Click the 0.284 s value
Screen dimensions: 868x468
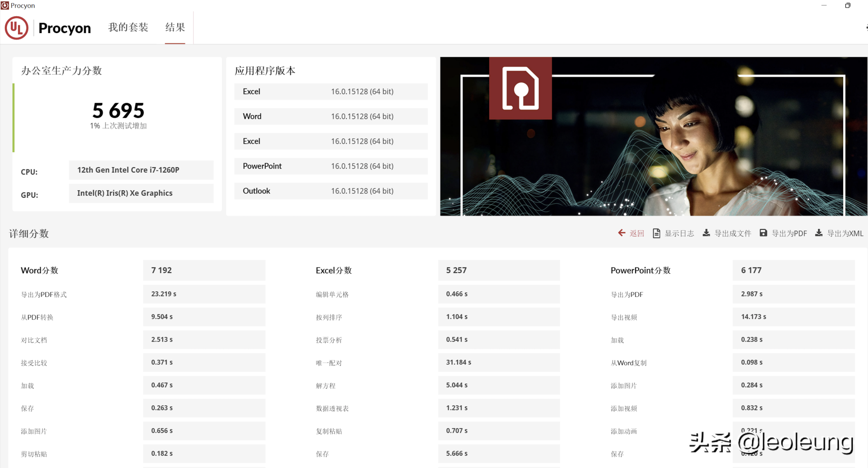[794, 385]
